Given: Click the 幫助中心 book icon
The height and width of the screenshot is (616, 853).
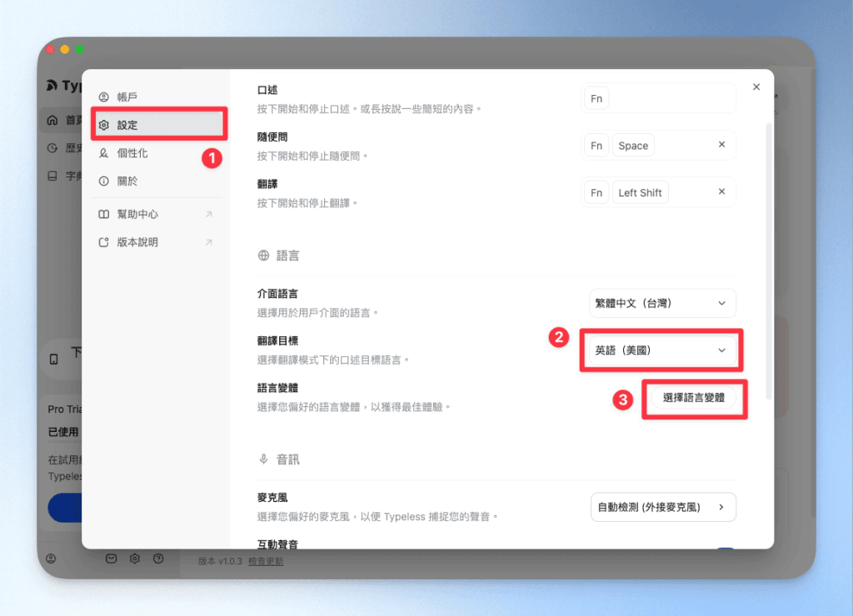Looking at the screenshot, I should pyautogui.click(x=104, y=213).
